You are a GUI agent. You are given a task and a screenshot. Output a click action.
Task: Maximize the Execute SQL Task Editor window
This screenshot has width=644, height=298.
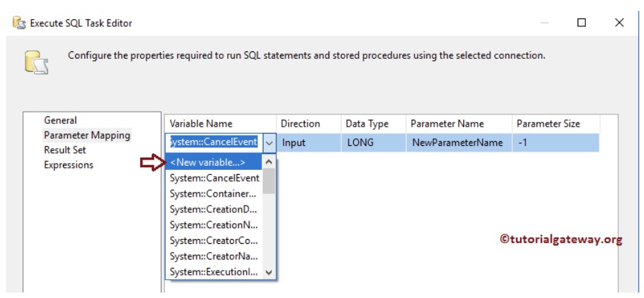coord(582,23)
